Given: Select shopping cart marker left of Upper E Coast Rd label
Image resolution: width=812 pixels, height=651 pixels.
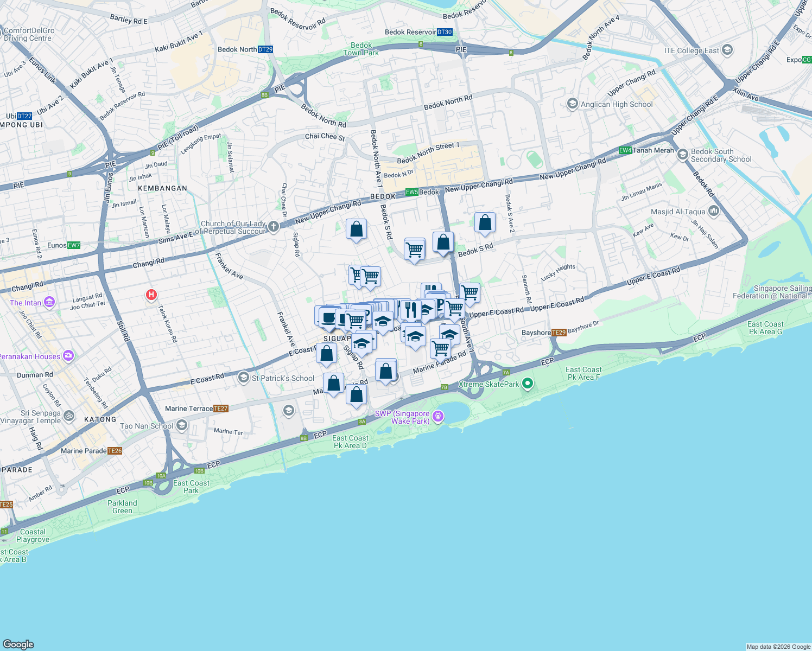Looking at the screenshot, I should coord(455,310).
